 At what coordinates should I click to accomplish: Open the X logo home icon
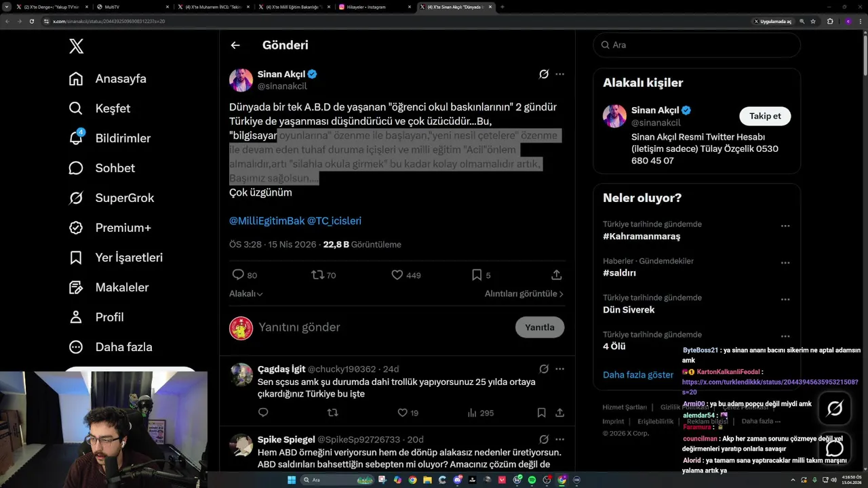tap(76, 46)
